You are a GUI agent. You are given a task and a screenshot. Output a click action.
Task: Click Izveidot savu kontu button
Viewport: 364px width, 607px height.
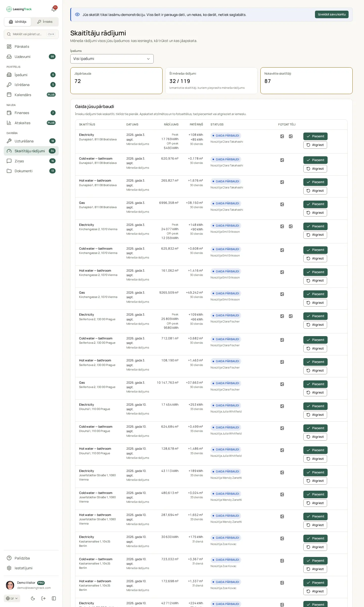click(x=332, y=14)
